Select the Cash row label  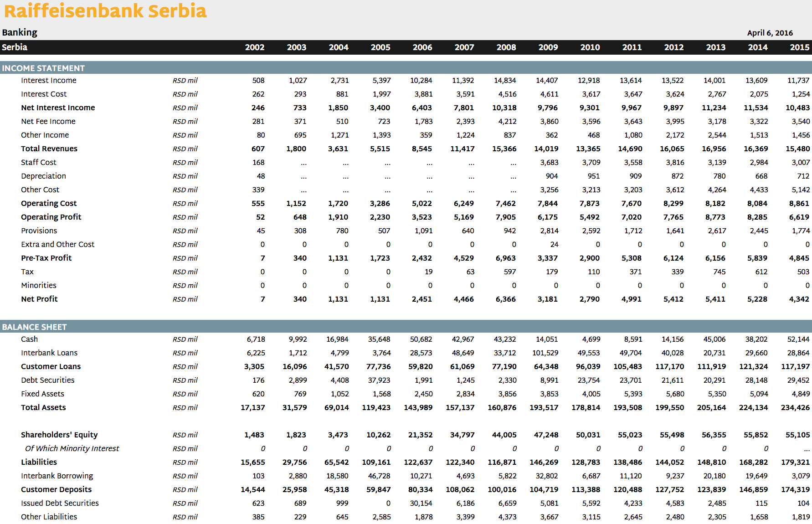pos(29,339)
